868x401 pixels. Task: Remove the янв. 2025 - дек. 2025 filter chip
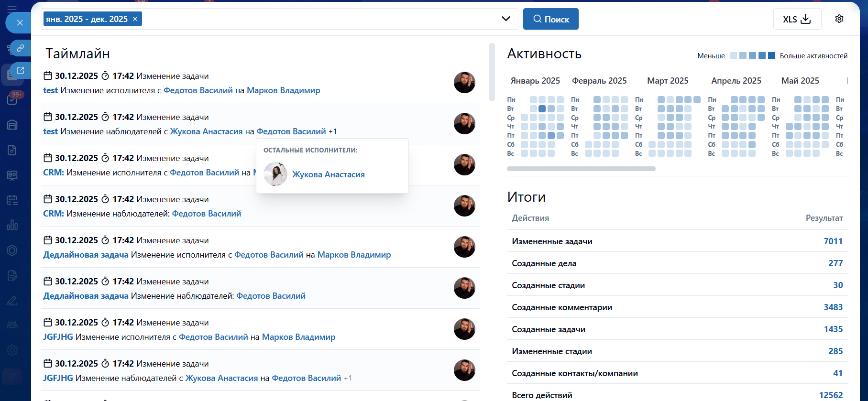click(x=135, y=19)
